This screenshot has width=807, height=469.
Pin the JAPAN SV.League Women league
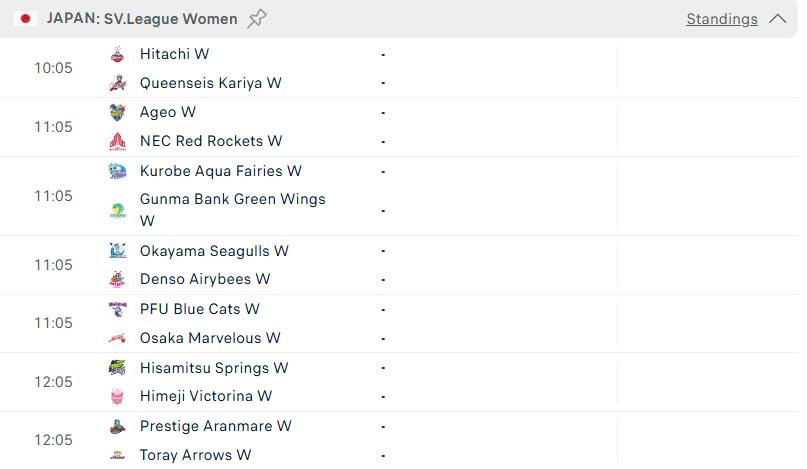coord(257,19)
